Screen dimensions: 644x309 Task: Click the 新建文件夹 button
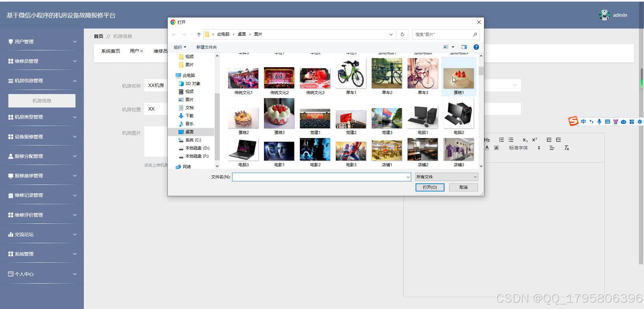point(206,47)
